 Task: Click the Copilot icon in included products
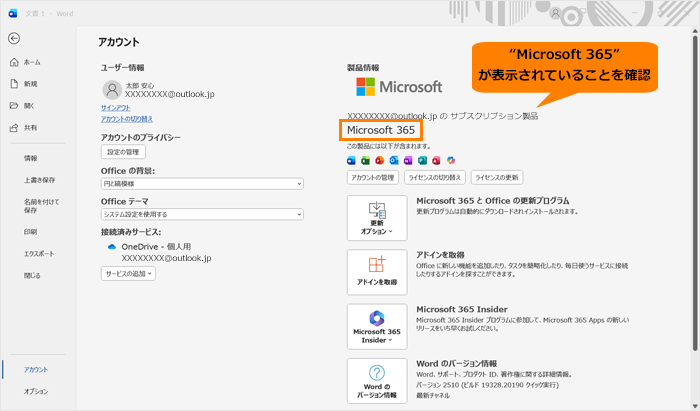(x=451, y=160)
